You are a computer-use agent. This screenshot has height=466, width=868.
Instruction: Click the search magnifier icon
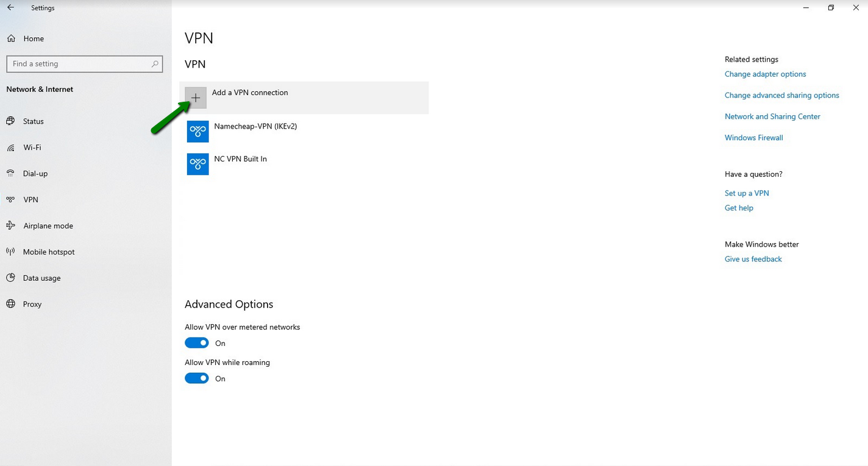click(155, 63)
